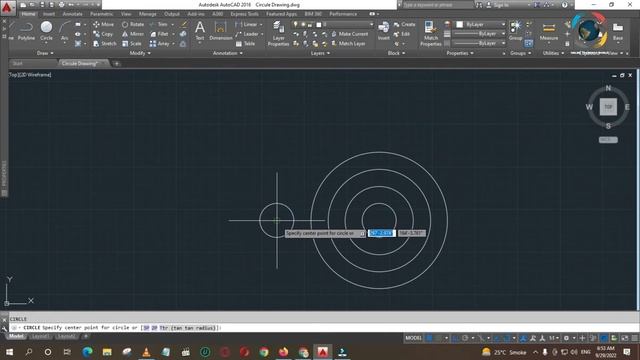The width and height of the screenshot is (640, 360).
Task: Click Edit block button
Action: pos(402,34)
